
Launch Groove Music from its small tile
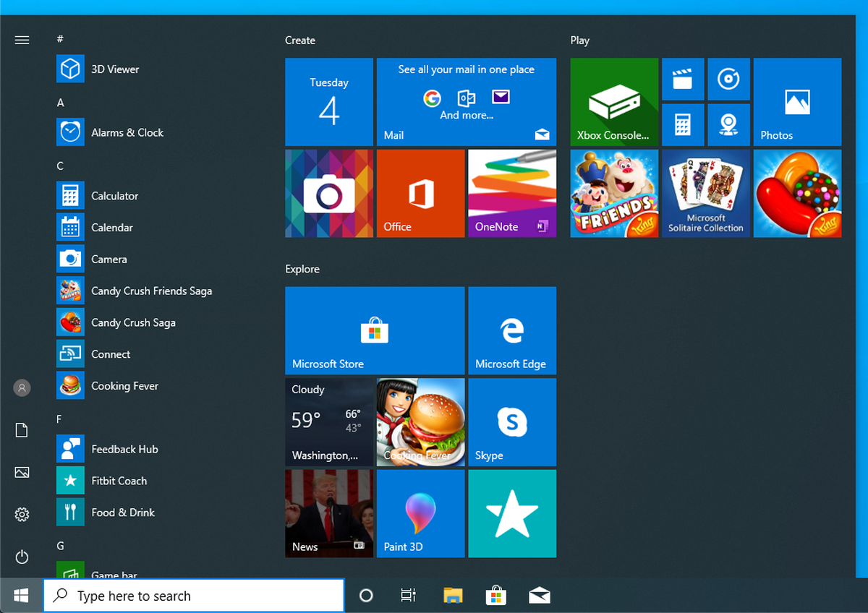pyautogui.click(x=728, y=80)
